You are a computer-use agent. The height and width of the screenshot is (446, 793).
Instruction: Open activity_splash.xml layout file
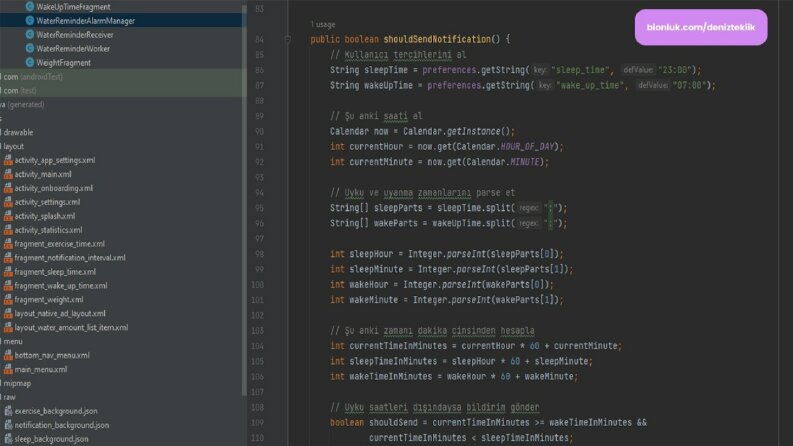tap(45, 216)
